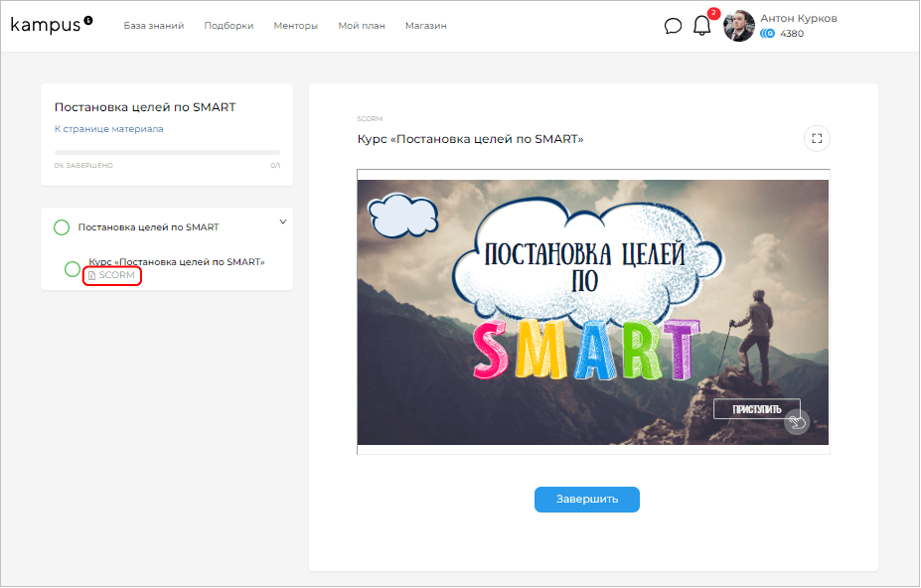
Task: Click the 0/1 progress counter
Action: (x=275, y=166)
